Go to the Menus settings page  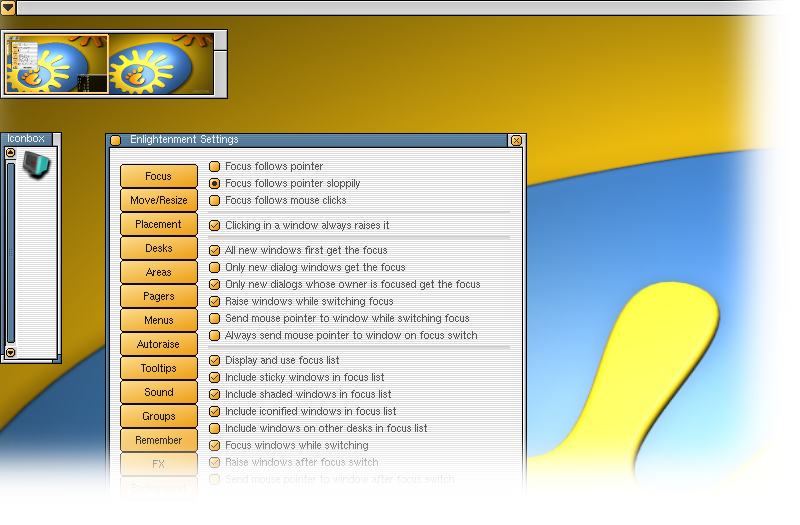coord(159,320)
